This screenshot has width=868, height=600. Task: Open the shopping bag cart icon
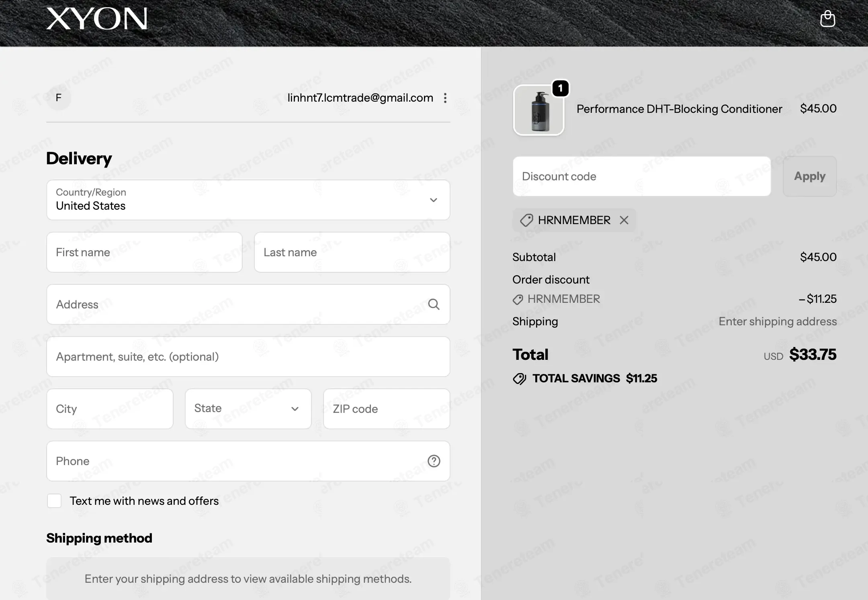pyautogui.click(x=827, y=19)
